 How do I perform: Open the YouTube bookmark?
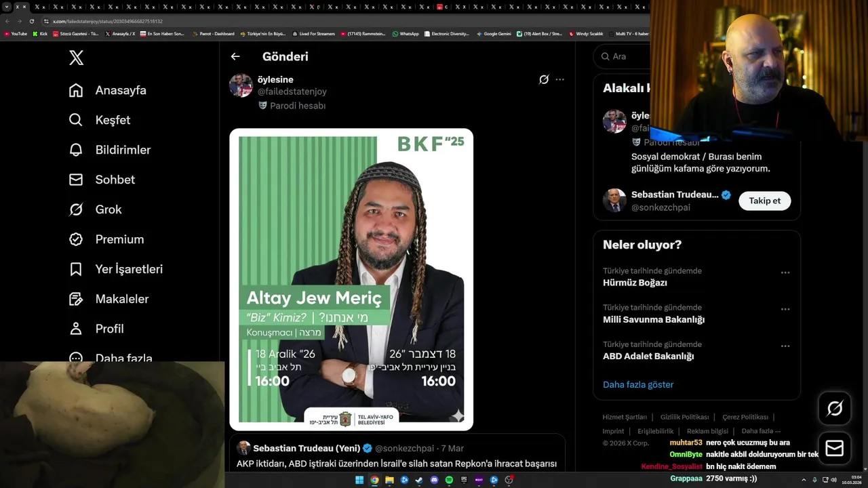coord(16,33)
